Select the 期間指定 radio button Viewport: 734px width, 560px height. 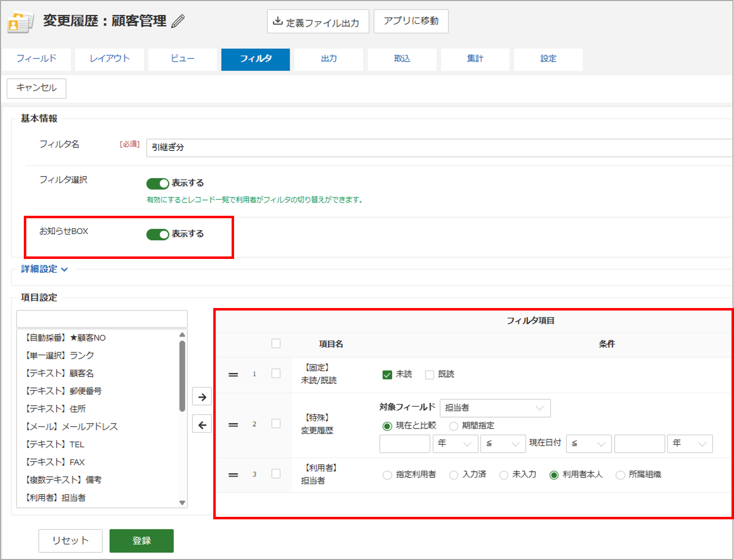[453, 426]
